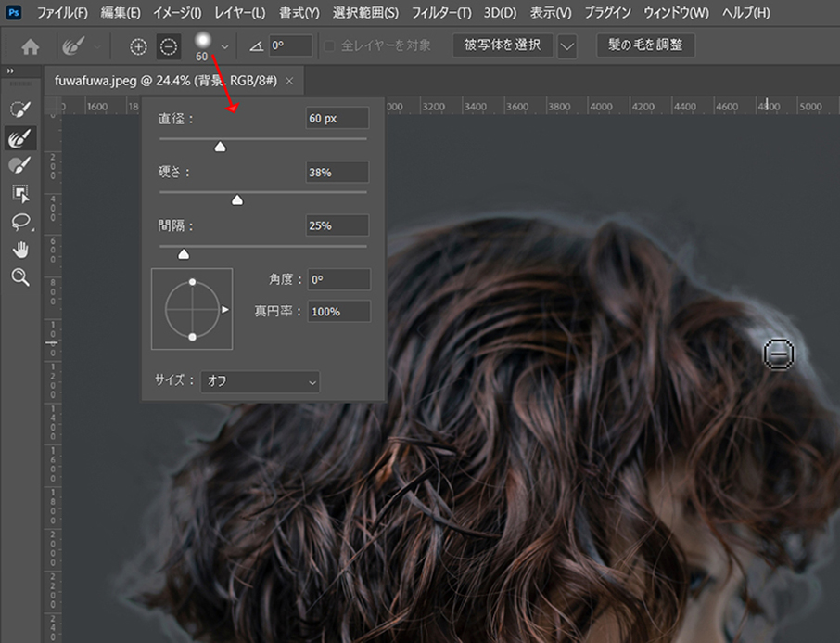Click the ruler origin corner box
The image size is (840, 643).
[53, 106]
